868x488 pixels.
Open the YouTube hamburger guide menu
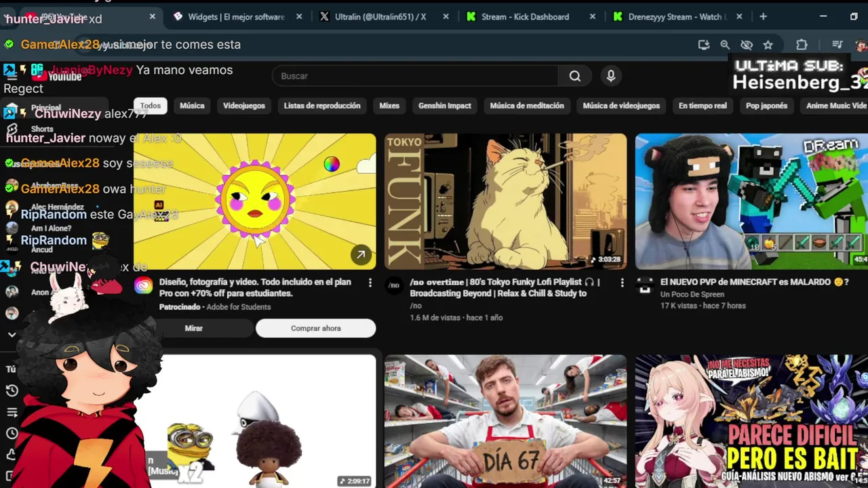[12, 77]
